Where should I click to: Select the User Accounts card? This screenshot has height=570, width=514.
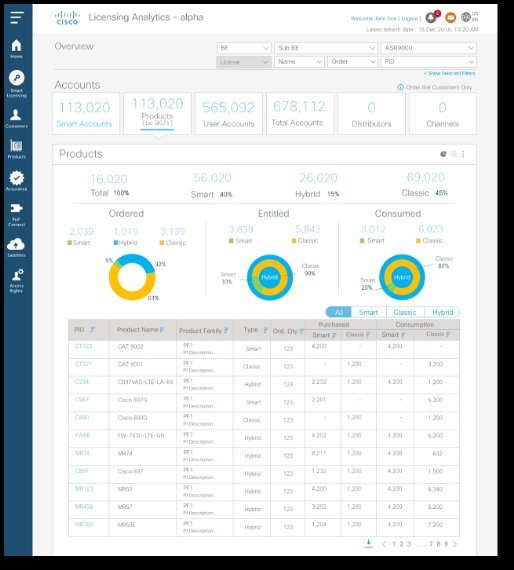(x=229, y=113)
